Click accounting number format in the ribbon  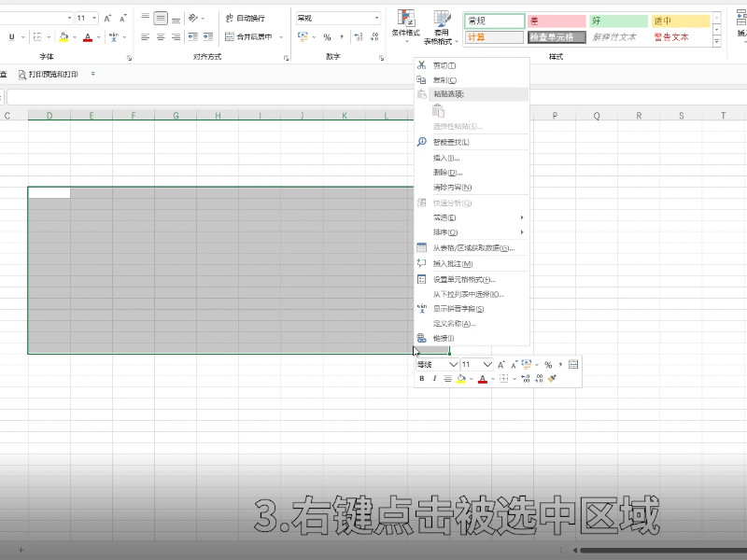coord(303,37)
